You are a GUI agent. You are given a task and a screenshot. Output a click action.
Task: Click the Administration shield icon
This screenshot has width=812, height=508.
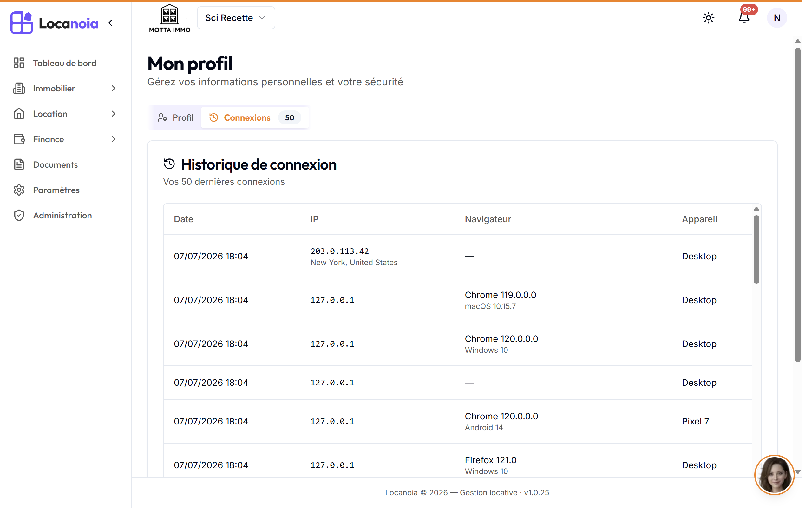pos(19,215)
